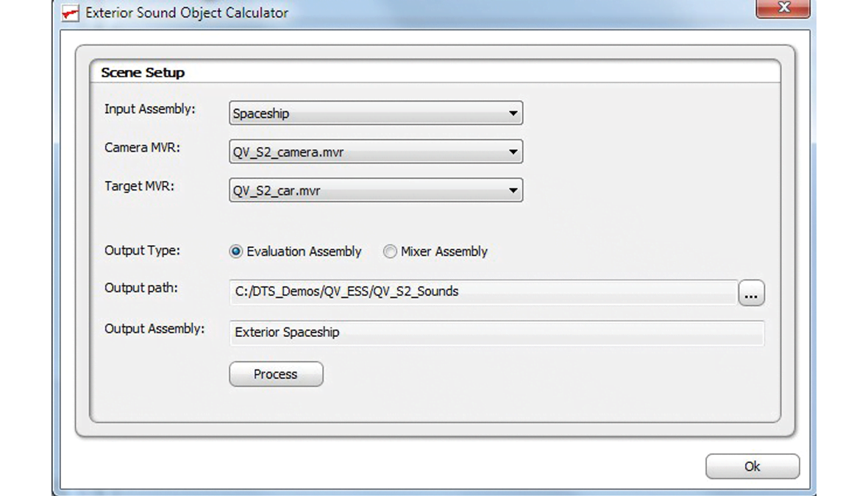
Task: Click the window title bar text
Action: [187, 13]
